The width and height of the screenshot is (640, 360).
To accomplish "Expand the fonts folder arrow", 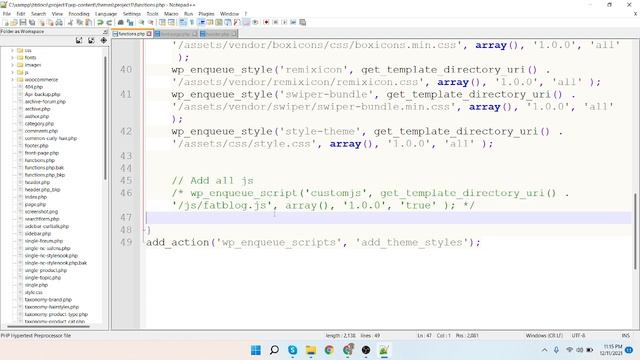I will pyautogui.click(x=12, y=58).
